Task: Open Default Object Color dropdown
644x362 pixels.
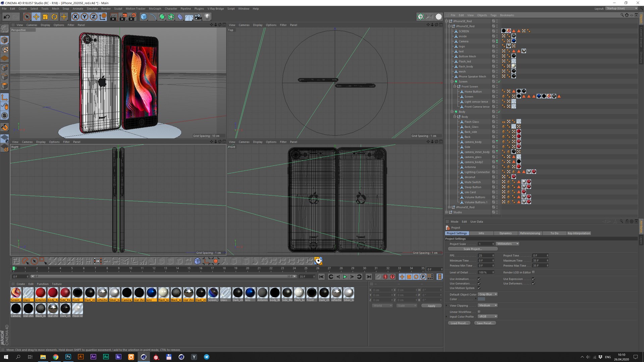Action: [x=488, y=295]
